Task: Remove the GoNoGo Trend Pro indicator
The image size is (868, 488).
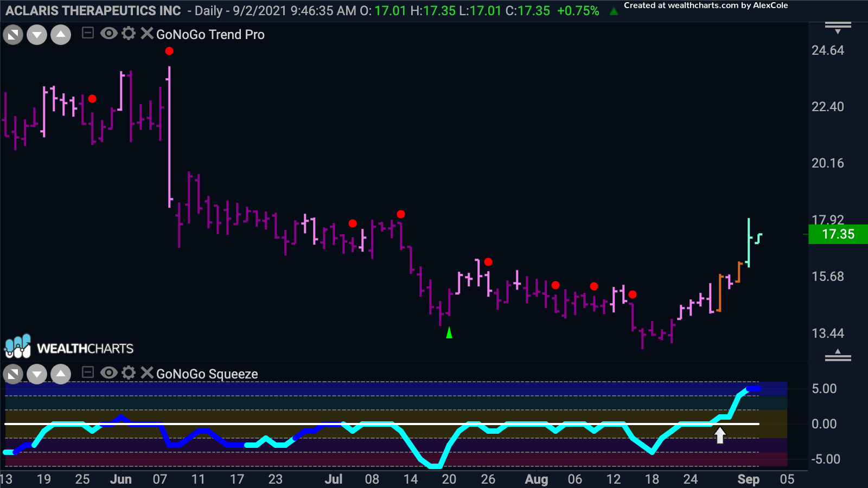Action: 147,34
